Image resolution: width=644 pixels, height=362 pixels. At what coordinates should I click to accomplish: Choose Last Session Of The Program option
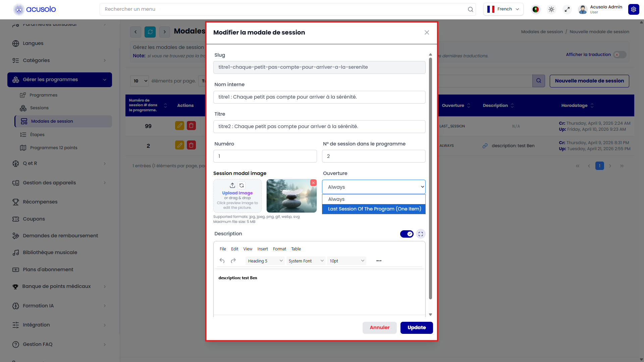[x=374, y=209]
